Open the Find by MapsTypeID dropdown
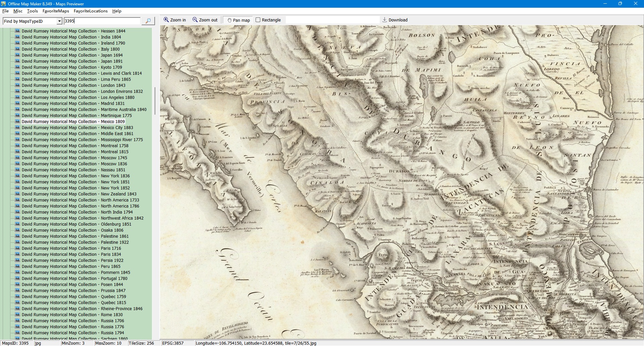This screenshot has width=644, height=346. tap(59, 21)
